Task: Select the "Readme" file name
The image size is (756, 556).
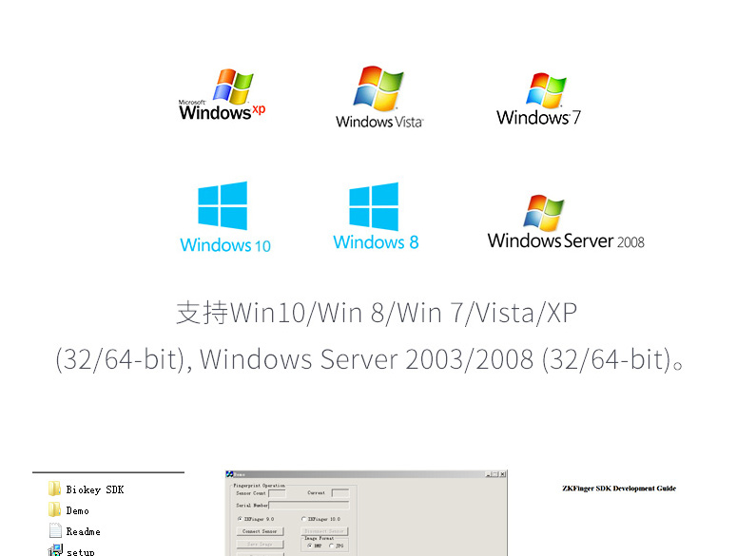Action: coord(84,531)
